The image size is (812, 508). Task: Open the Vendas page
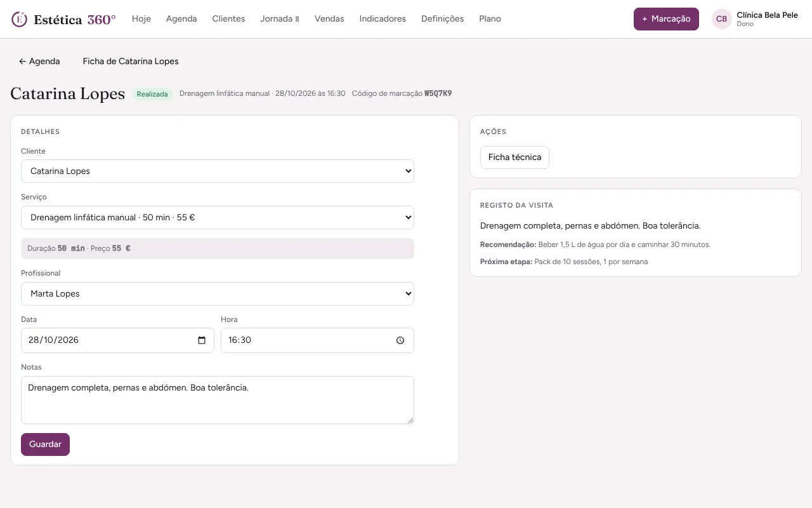tap(329, 19)
